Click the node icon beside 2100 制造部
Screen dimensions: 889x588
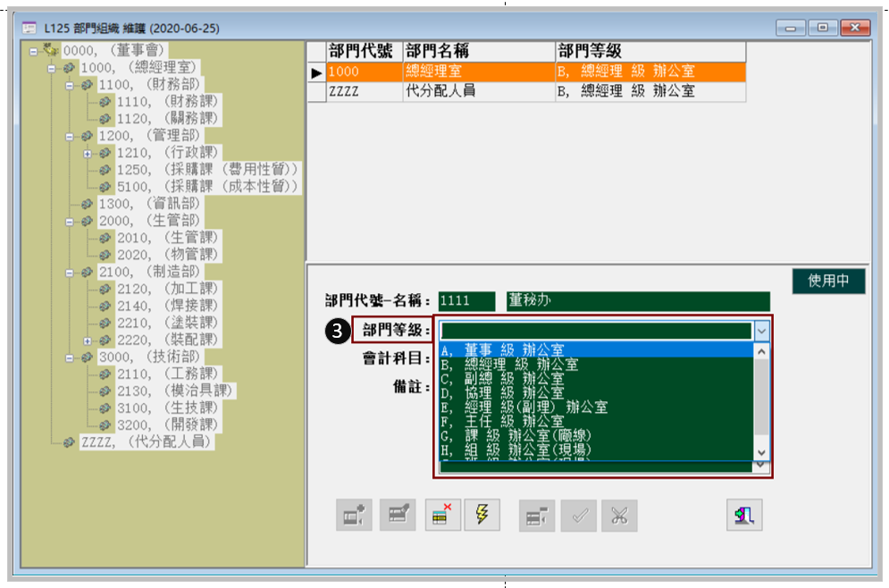[88, 273]
